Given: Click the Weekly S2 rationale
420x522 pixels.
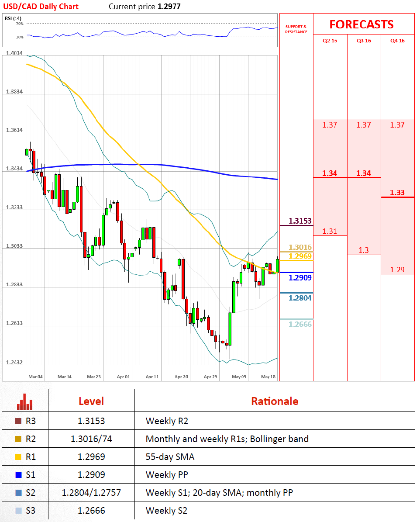Looking at the screenshot, I should coord(166,511).
